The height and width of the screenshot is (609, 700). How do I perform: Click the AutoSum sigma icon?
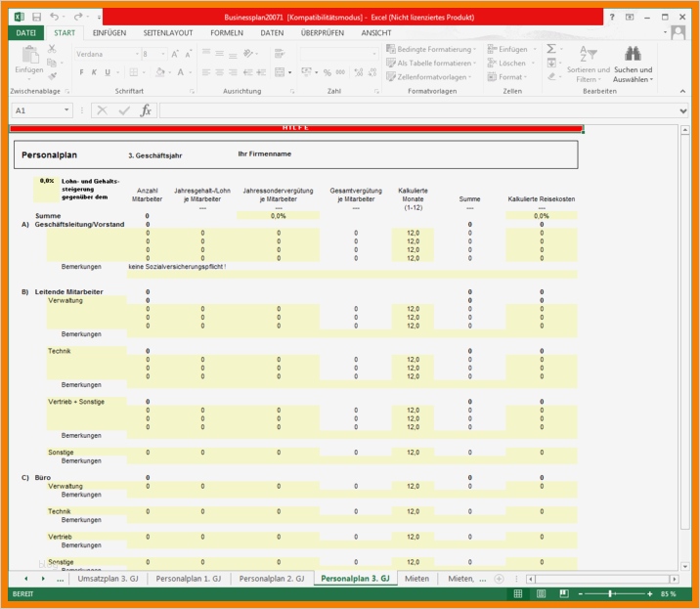click(x=552, y=49)
